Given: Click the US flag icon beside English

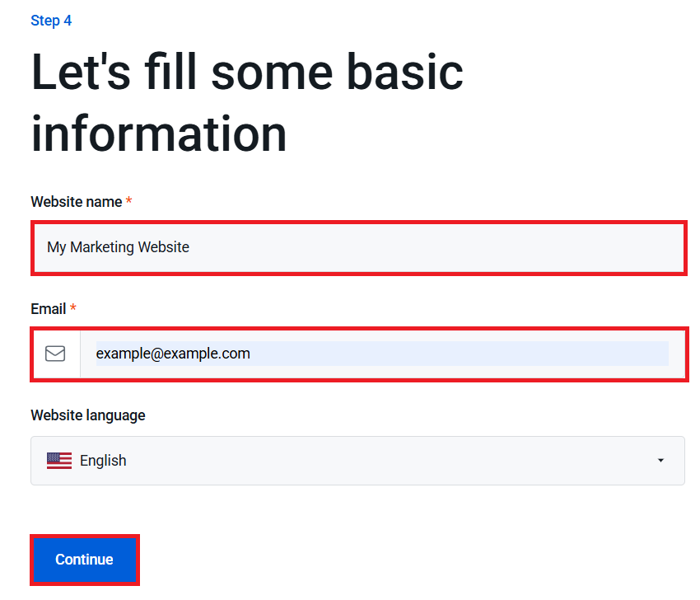Looking at the screenshot, I should [59, 461].
